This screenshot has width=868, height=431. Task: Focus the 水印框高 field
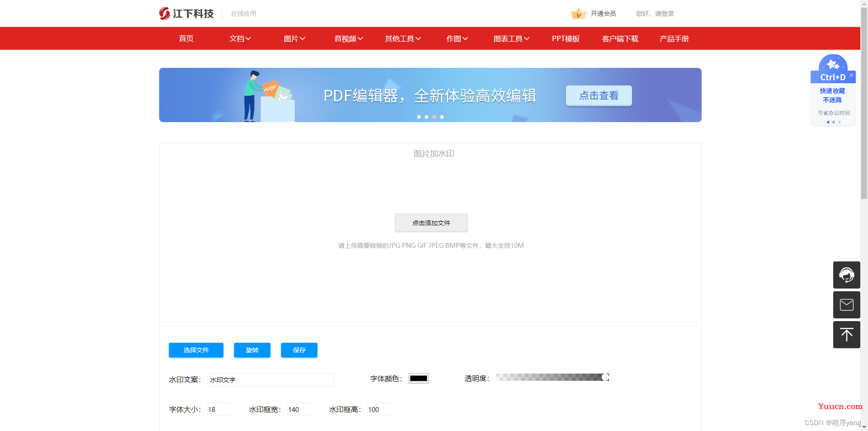(x=379, y=409)
